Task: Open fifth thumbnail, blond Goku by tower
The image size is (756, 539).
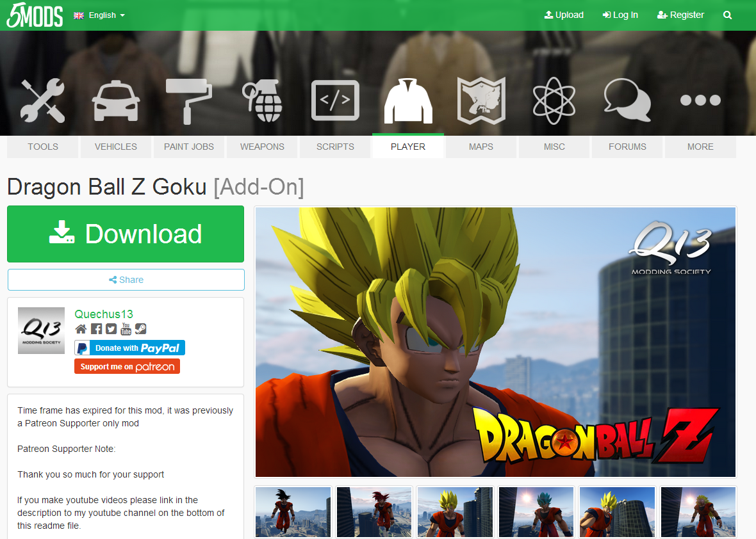Action: (617, 511)
